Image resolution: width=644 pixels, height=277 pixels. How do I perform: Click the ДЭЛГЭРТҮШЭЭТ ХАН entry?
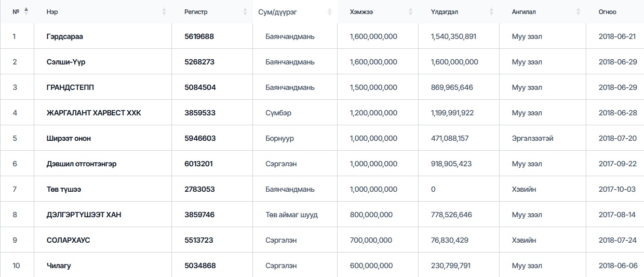click(x=84, y=215)
